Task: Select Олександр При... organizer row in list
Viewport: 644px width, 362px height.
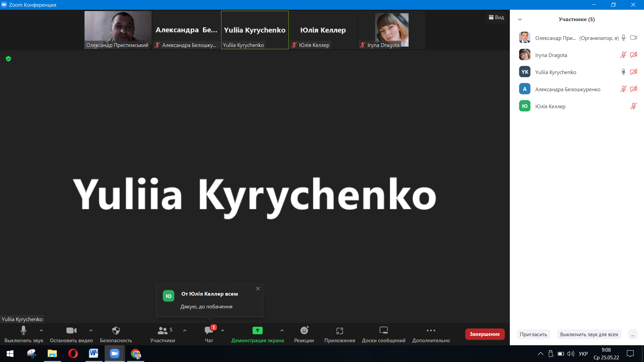Action: coord(577,38)
